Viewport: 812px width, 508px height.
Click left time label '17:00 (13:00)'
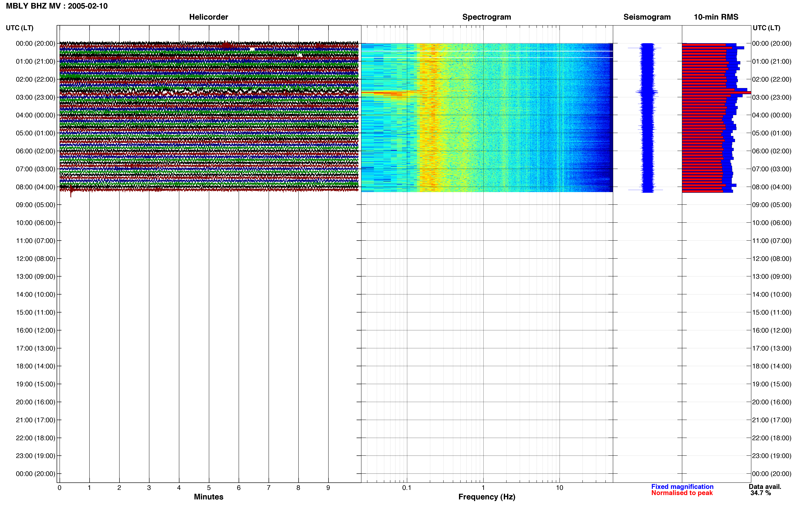[36, 348]
